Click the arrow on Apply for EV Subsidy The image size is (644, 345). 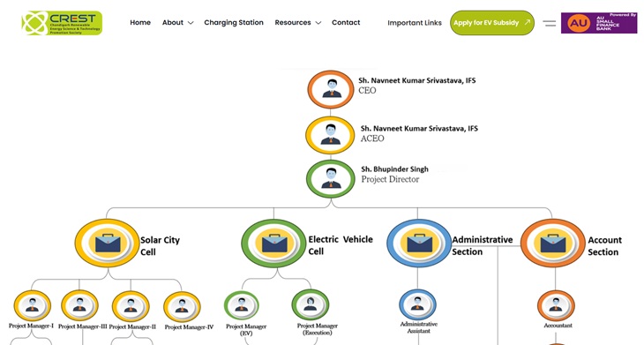tap(527, 23)
